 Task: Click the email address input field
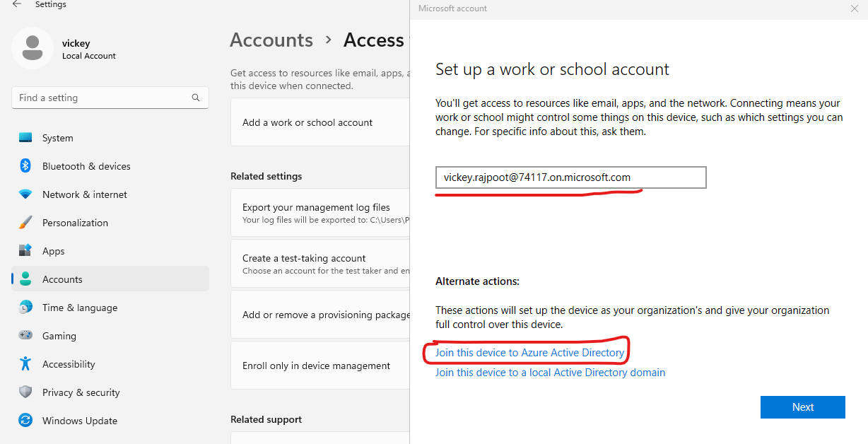click(x=571, y=177)
